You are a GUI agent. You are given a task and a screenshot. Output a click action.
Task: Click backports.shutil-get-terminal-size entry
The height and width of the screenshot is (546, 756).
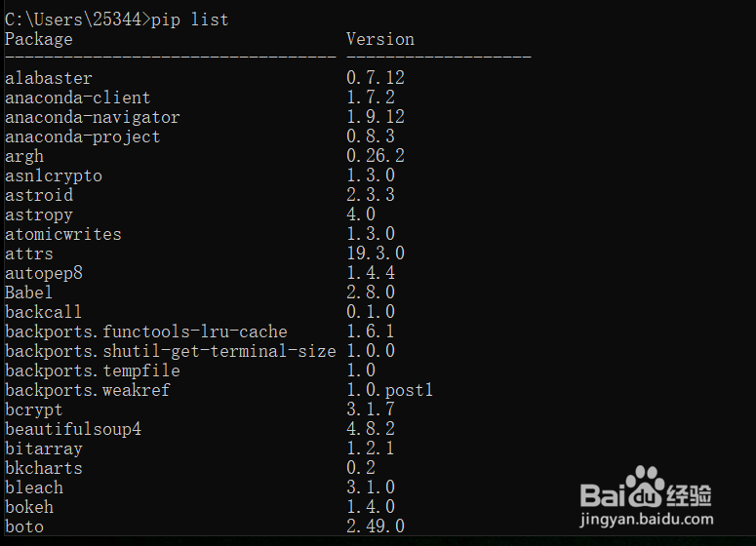pyautogui.click(x=171, y=351)
